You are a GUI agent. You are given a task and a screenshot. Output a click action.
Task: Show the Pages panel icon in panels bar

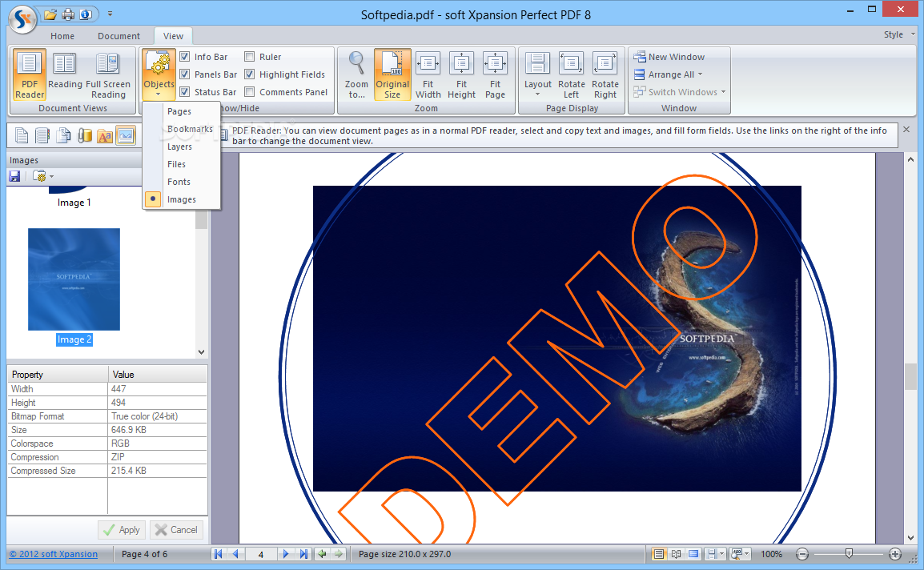click(22, 135)
